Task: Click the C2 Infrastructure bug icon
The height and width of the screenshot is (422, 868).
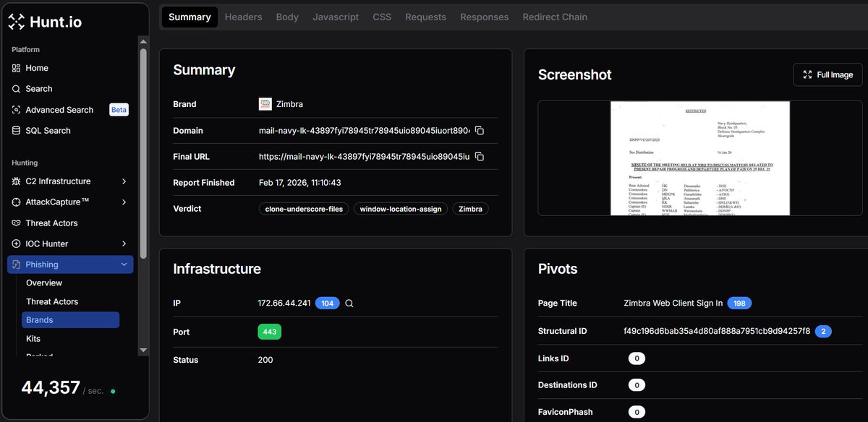Action: coord(17,181)
